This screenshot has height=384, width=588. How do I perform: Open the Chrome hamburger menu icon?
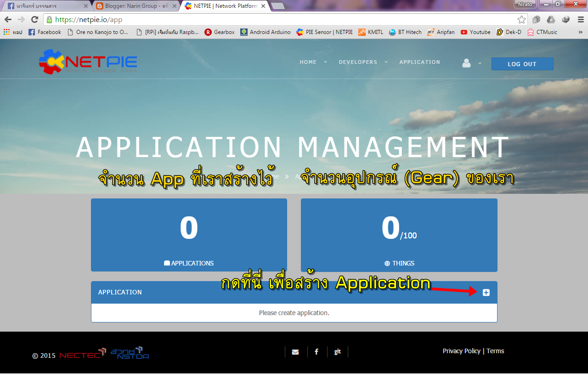click(579, 20)
